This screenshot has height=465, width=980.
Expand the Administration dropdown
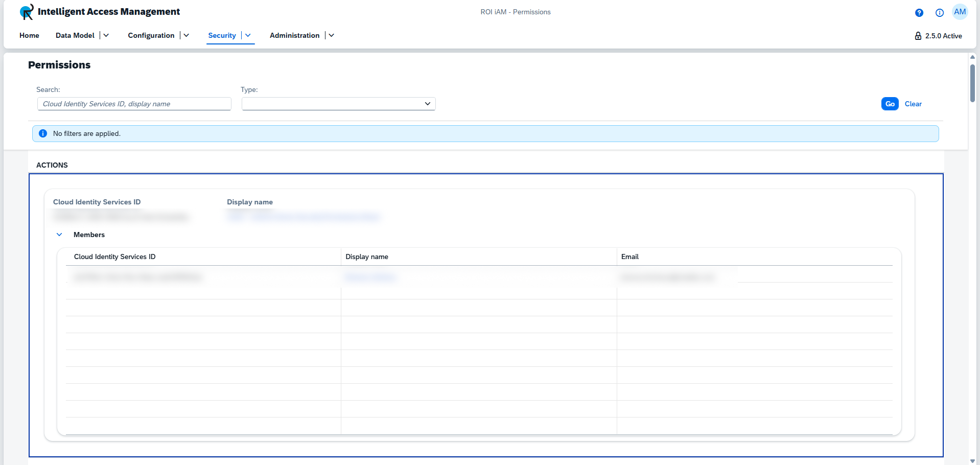point(331,35)
